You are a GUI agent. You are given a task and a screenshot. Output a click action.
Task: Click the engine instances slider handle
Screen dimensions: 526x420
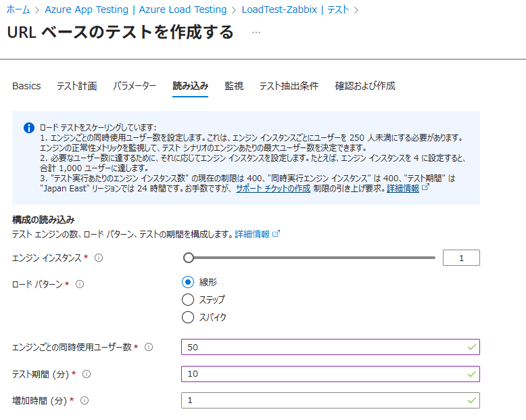point(189,258)
